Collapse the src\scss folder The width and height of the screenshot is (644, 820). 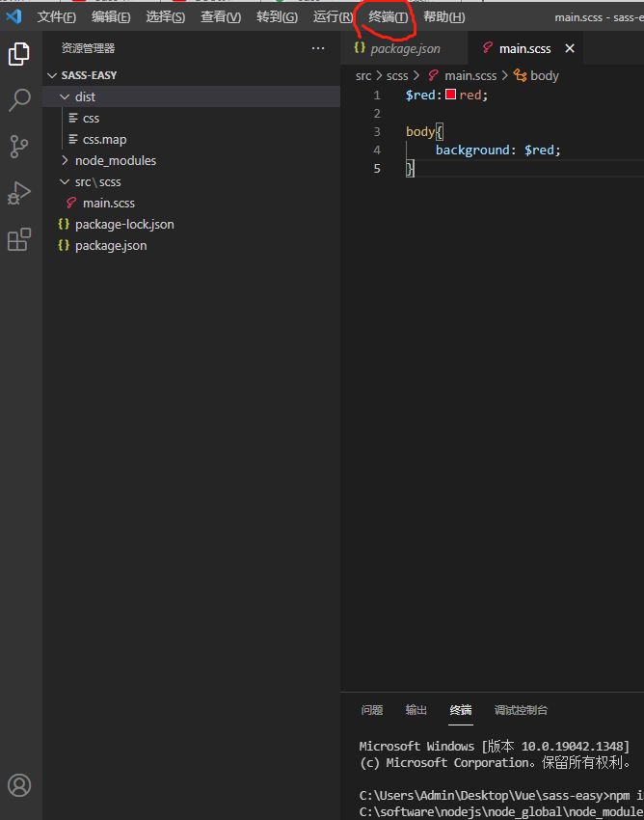click(65, 182)
